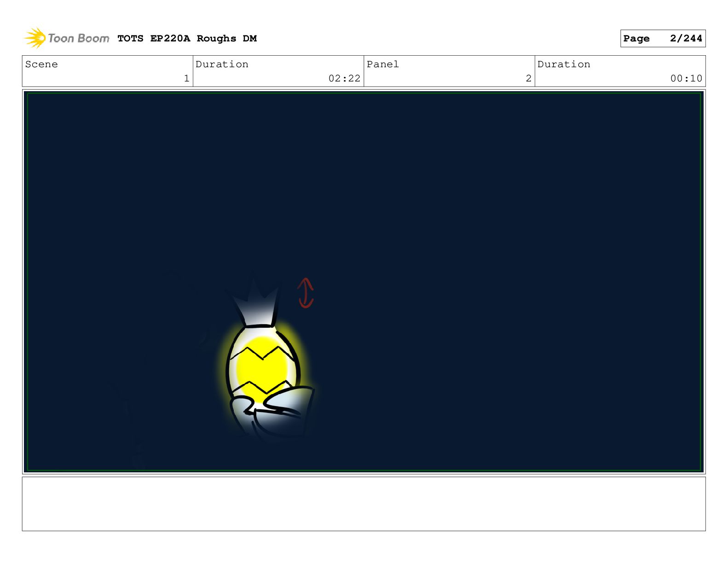Viewport: 728px width, 564px height.
Task: Click the scene duration value '02:22'
Action: coord(344,79)
